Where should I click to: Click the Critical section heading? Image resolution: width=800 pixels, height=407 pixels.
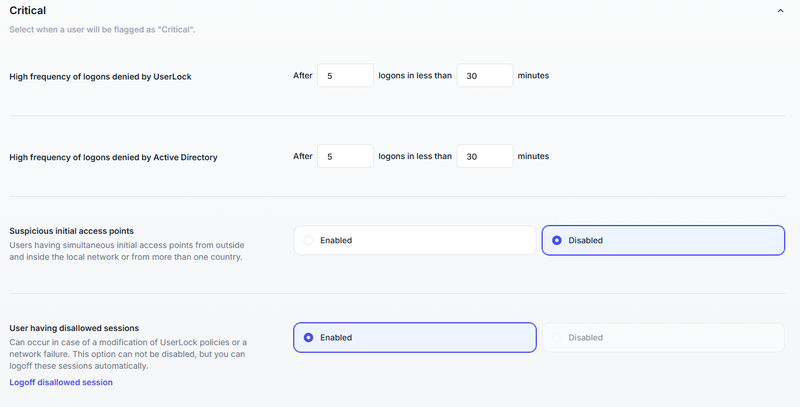28,10
